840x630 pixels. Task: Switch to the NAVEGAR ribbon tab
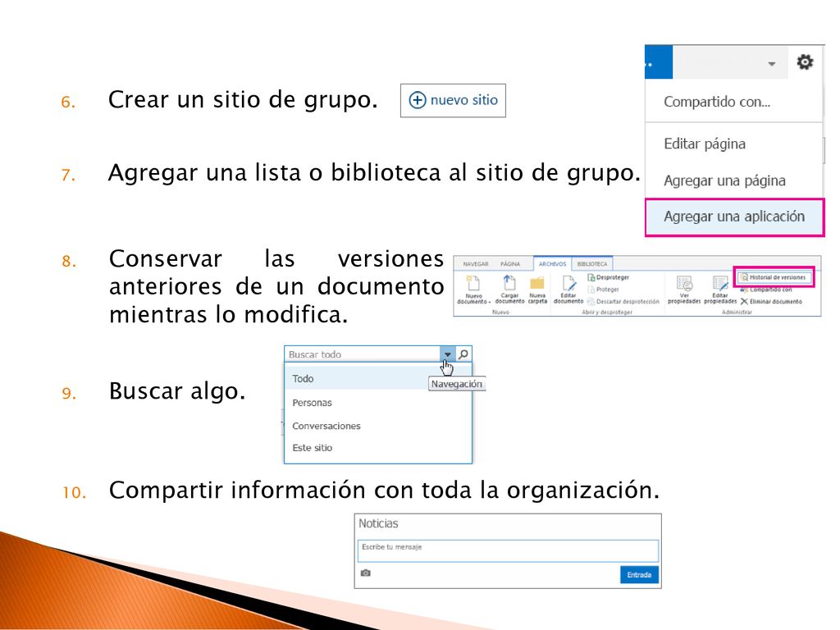[476, 264]
